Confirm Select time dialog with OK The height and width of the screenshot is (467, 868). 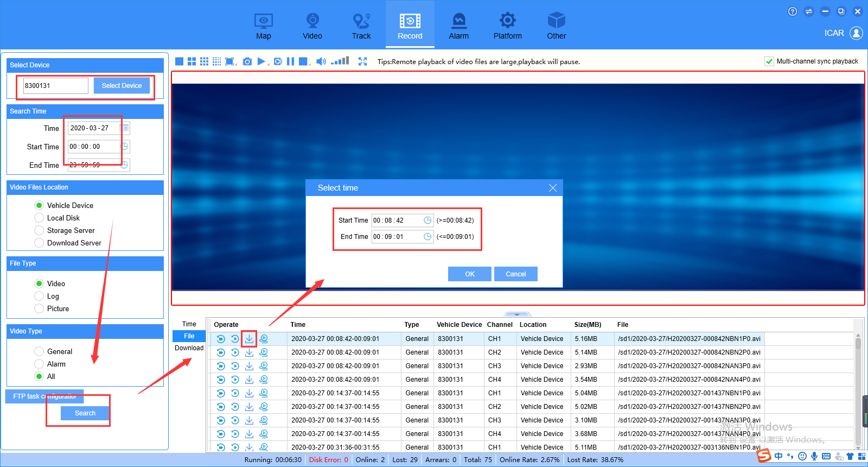click(470, 274)
